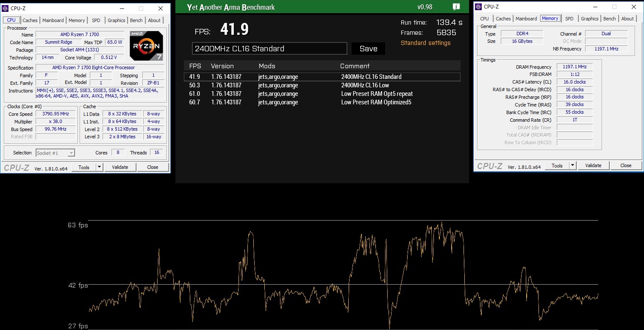Click the Bus Speed value 99.76 MHz
This screenshot has height=330, width=644.
click(x=56, y=129)
